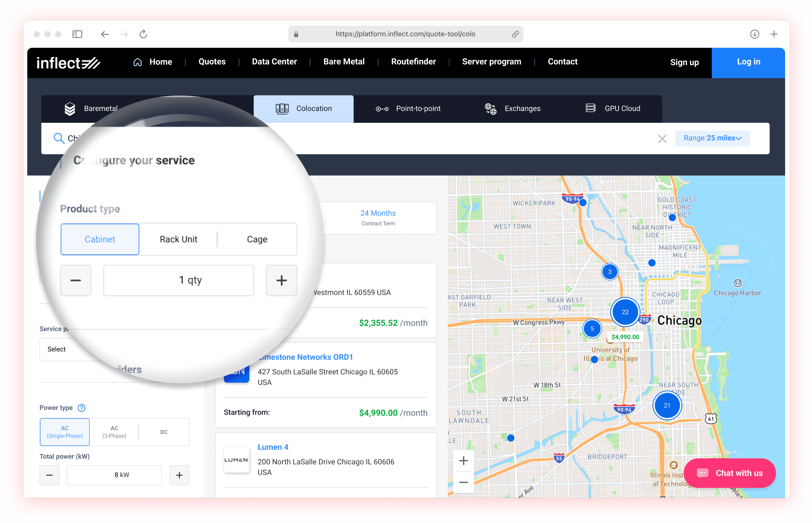This screenshot has width=812, height=523.
Task: Zoom out on the map
Action: point(464,482)
